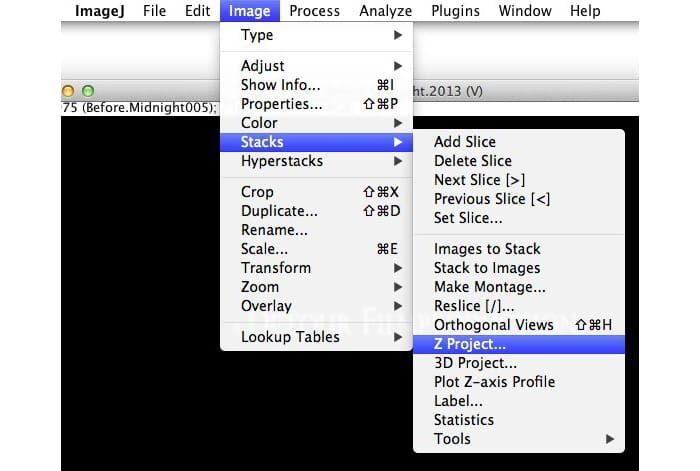
Task: Expand the Color submenu
Action: (316, 123)
